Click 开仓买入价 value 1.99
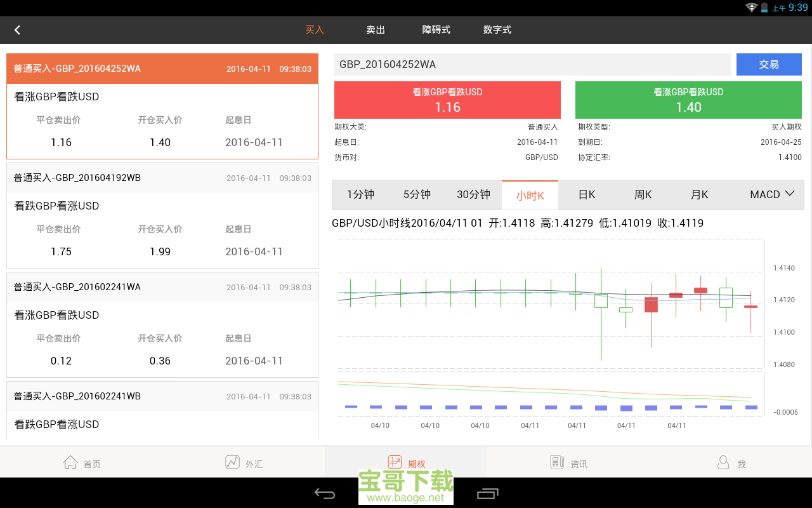Image resolution: width=812 pixels, height=508 pixels. (160, 251)
